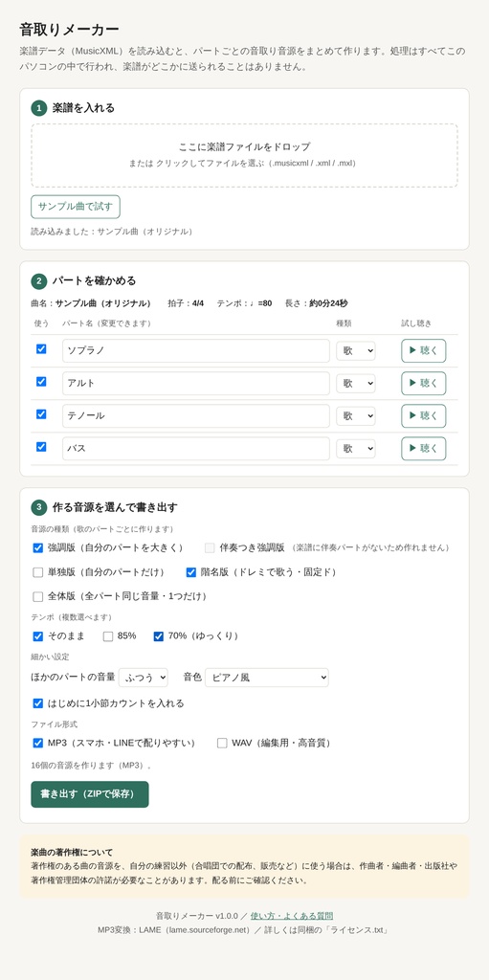Play the テノール preview with 聴く
Viewport: 489px width, 980px height.
pos(423,416)
